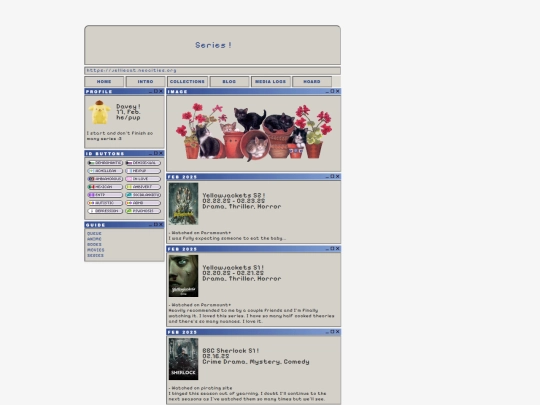
Task: Click the 'Yellowjackets S1!' entry title
Action: coord(233,267)
